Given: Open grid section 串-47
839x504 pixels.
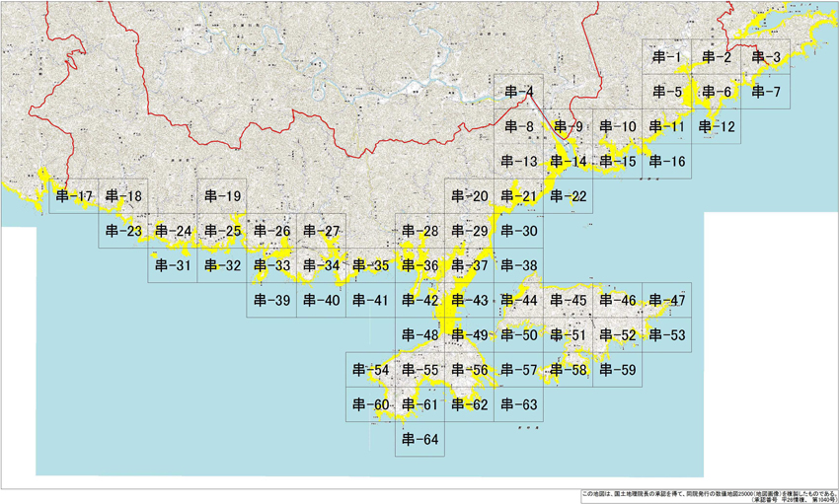Looking at the screenshot, I should (x=666, y=300).
